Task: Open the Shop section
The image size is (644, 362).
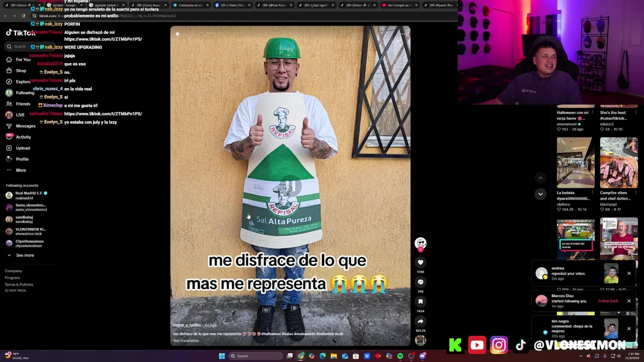Action: [x=16, y=70]
